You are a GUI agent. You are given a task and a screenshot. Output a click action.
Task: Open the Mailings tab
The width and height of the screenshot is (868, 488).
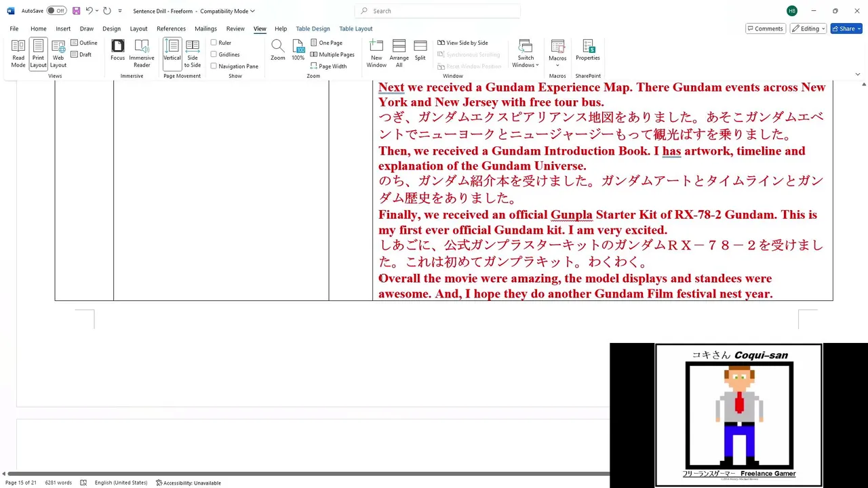pos(205,28)
